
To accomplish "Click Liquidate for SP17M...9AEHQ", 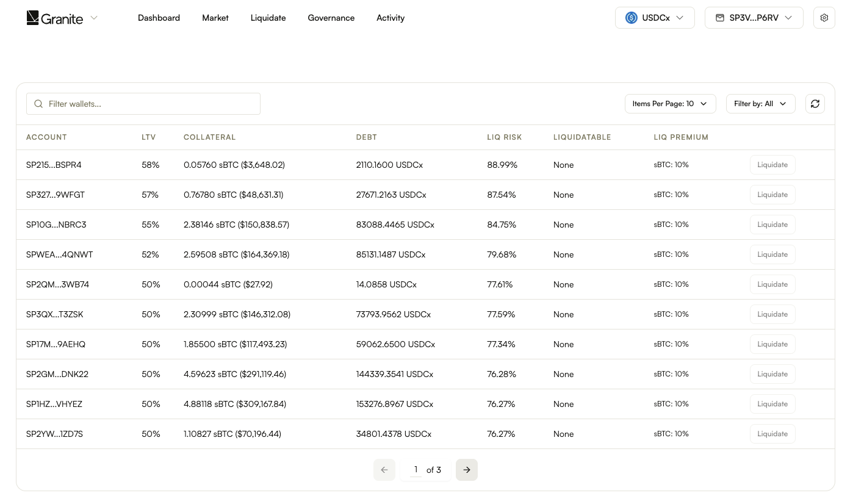I will coord(772,344).
